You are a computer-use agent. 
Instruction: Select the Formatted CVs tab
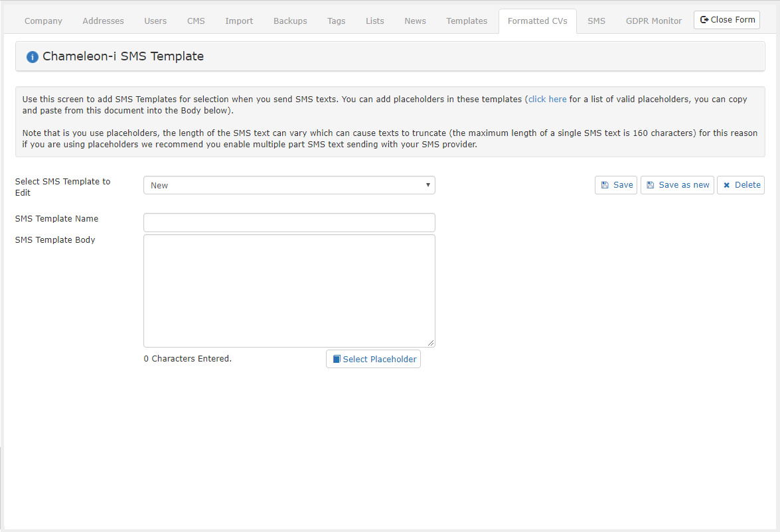(x=537, y=21)
